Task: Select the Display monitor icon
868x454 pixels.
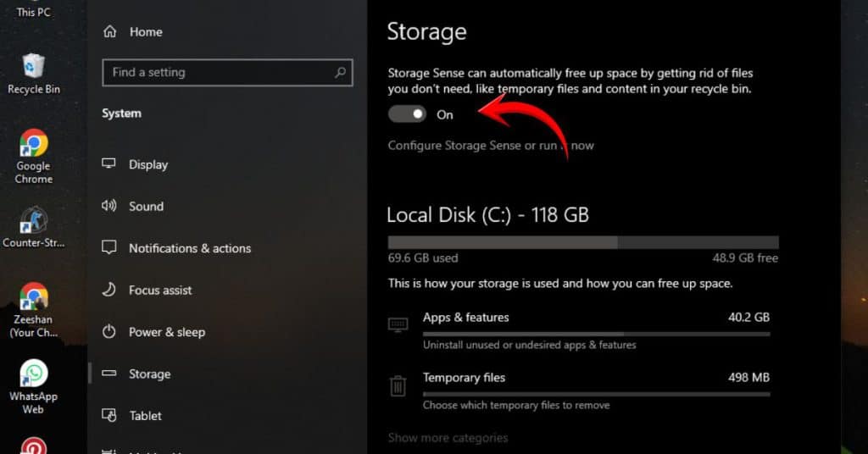Action: 109,164
